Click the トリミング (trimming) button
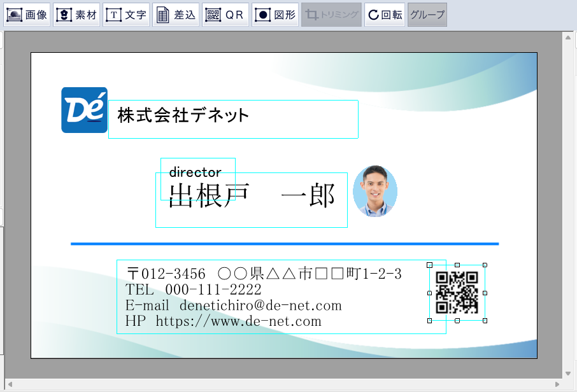 [x=332, y=15]
